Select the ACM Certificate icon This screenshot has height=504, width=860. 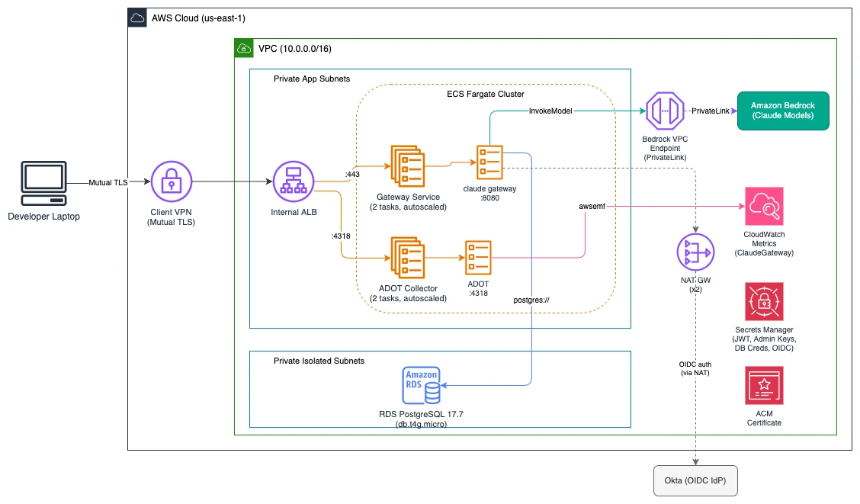(x=764, y=386)
